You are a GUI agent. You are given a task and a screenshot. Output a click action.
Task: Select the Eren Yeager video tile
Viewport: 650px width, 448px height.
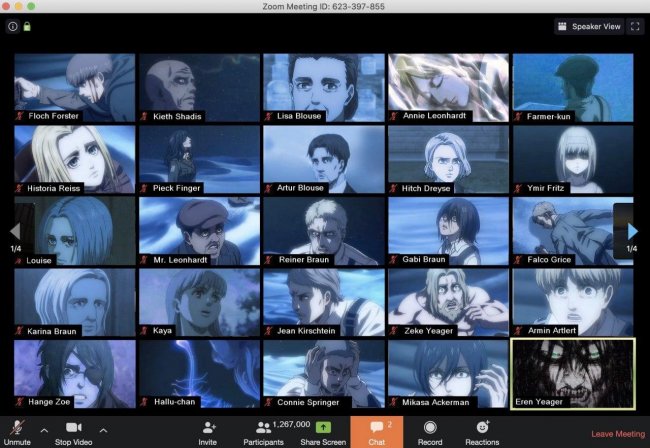(x=571, y=373)
